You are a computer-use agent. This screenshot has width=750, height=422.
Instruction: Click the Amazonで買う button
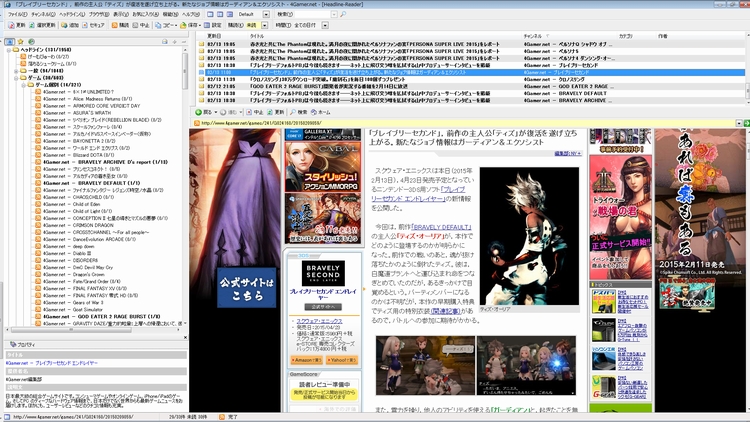307,360
